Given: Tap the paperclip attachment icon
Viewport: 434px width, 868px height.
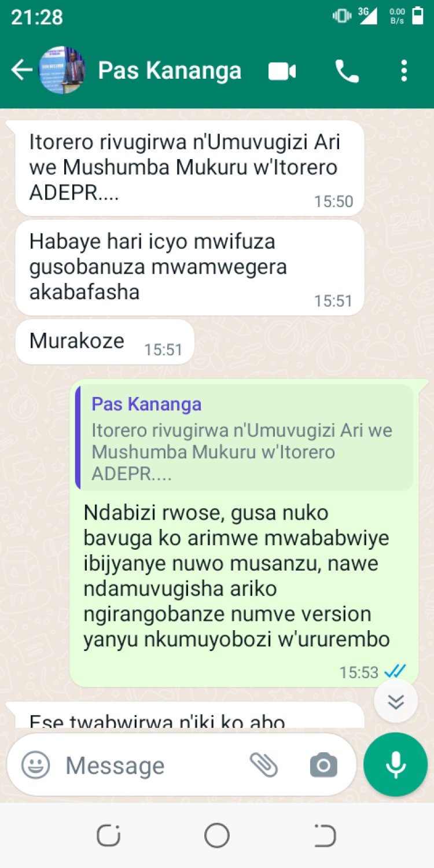Looking at the screenshot, I should point(264,765).
